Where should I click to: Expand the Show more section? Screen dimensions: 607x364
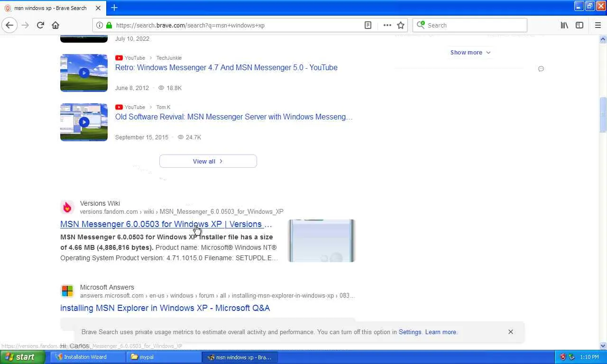[470, 52]
